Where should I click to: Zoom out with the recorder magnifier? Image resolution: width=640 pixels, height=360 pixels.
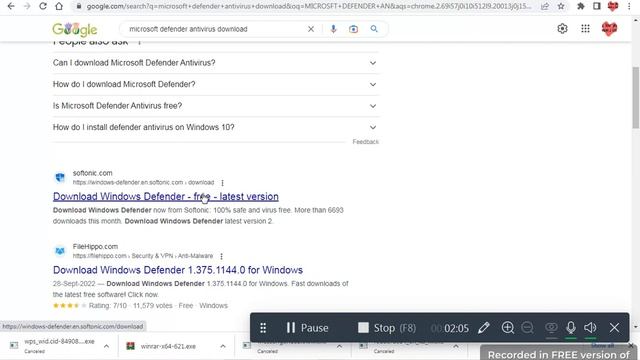pos(527,328)
